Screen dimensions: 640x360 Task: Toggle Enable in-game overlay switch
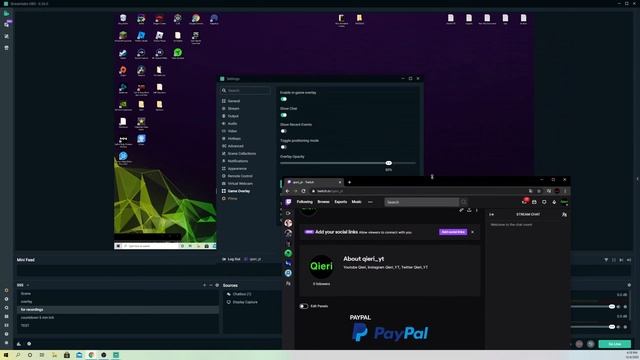coord(283,99)
